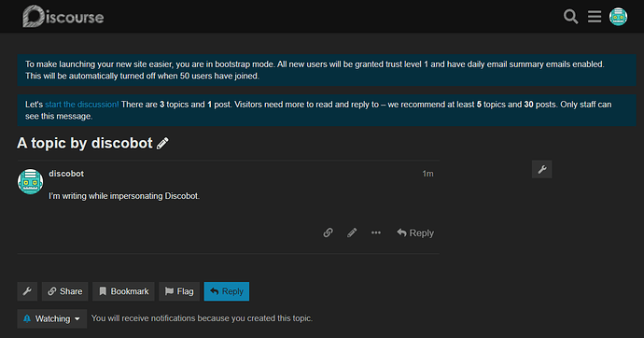Follow the 'start the discussion!' link
The height and width of the screenshot is (338, 644).
point(82,105)
